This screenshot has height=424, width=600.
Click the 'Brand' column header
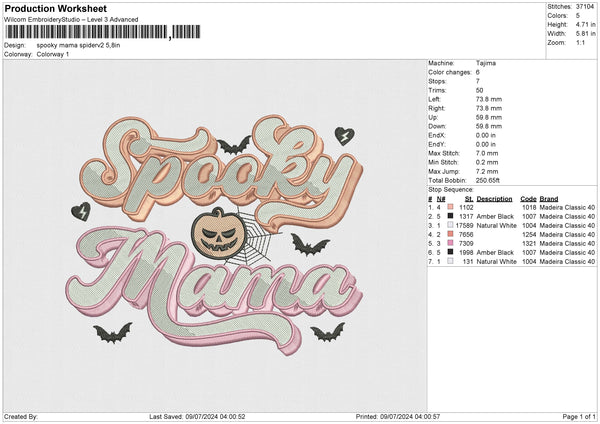(x=549, y=199)
